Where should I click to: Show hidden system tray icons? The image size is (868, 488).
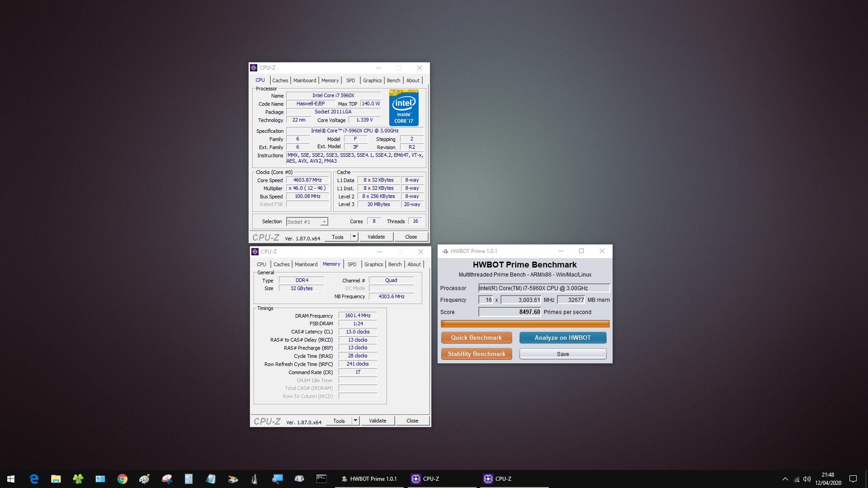pos(785,479)
